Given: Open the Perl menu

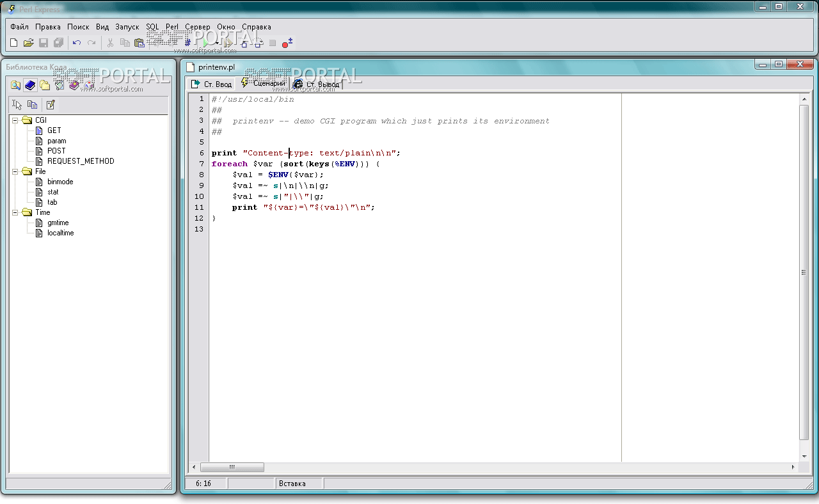Looking at the screenshot, I should [172, 27].
